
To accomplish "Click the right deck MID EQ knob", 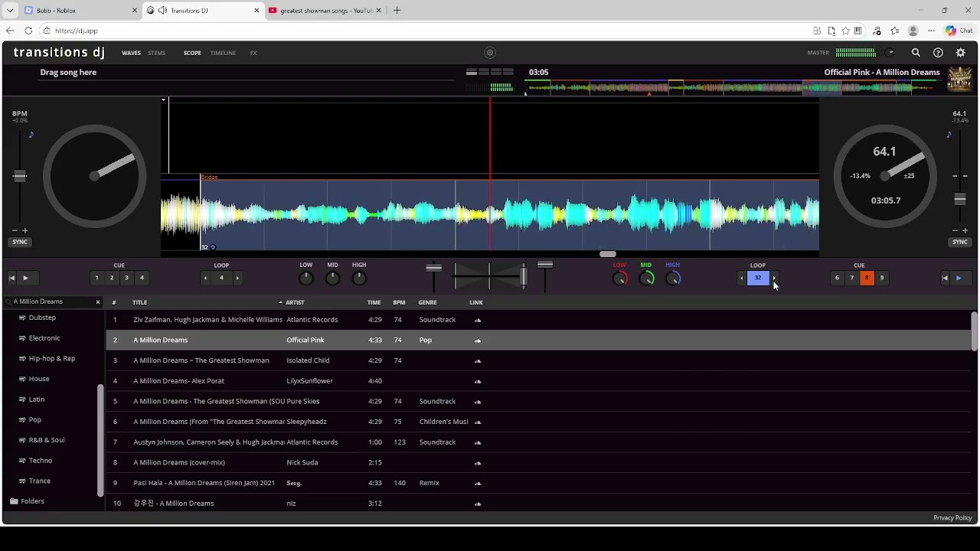I will [x=647, y=279].
